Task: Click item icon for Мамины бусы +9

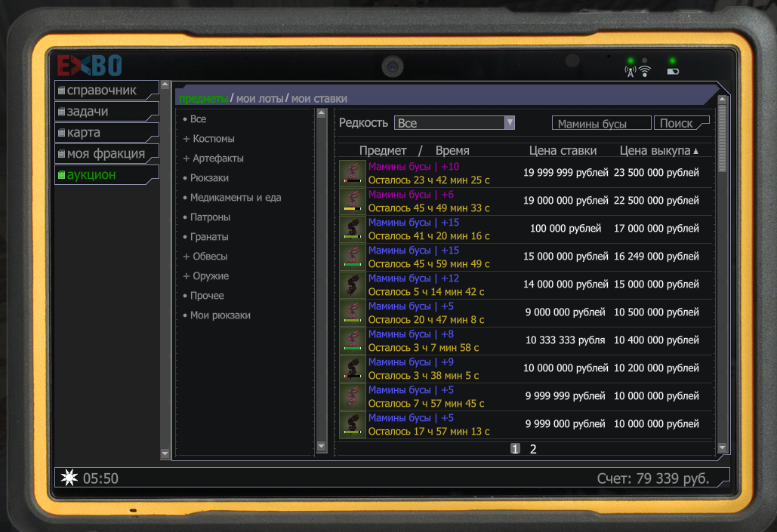Action: click(353, 368)
